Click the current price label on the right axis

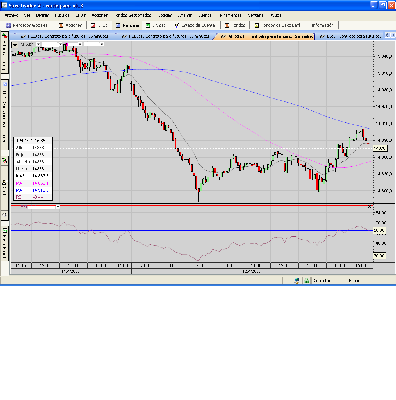pos(380,148)
